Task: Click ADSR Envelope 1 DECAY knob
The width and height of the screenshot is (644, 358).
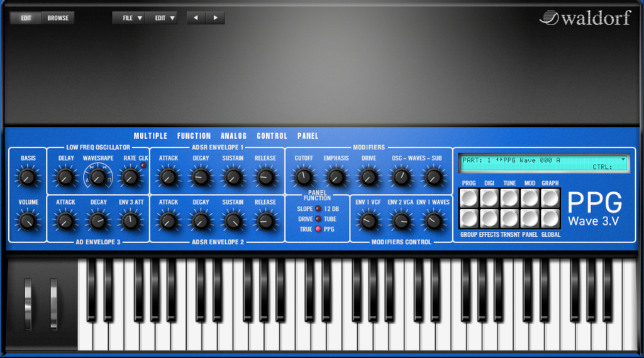Action: 201,178
